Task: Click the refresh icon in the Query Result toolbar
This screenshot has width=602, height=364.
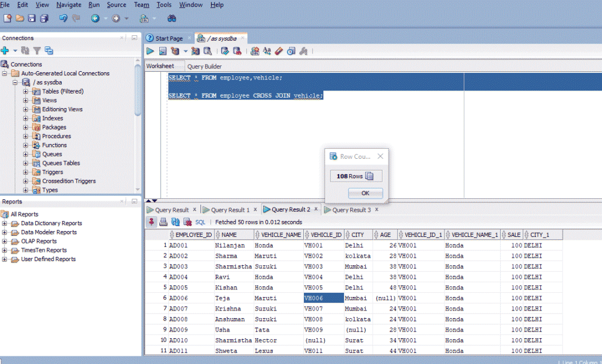Action: click(x=174, y=222)
